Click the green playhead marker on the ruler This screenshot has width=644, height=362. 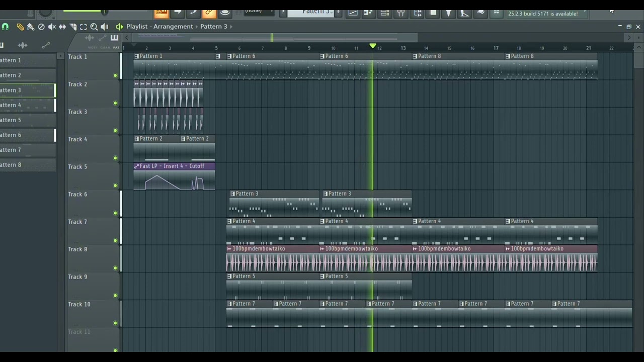point(373,46)
